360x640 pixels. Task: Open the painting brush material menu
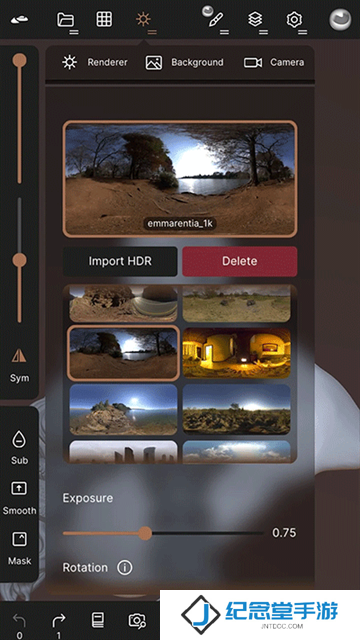point(215,18)
